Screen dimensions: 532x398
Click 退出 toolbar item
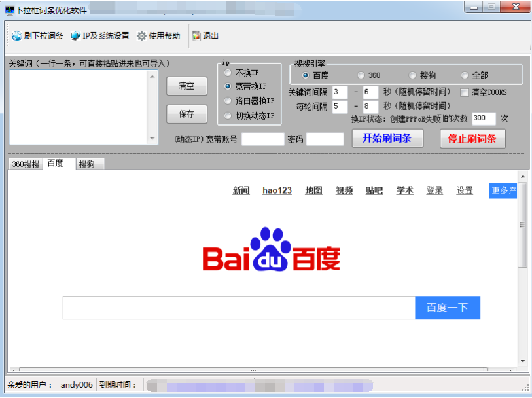[x=205, y=36]
